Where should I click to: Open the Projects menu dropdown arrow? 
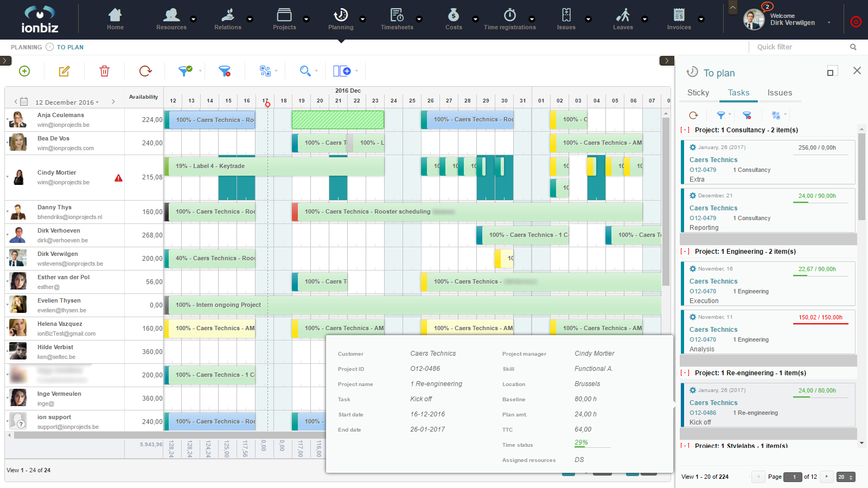tap(306, 19)
